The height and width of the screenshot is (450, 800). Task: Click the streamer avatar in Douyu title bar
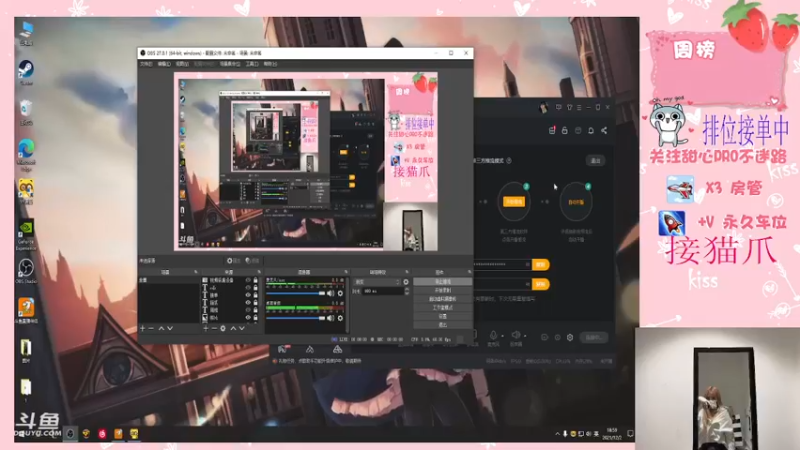click(x=544, y=107)
